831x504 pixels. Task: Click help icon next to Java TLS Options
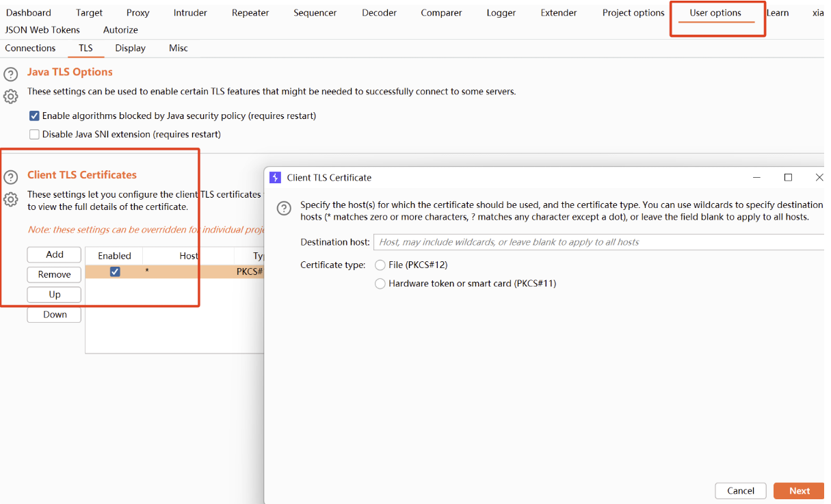(x=10, y=75)
